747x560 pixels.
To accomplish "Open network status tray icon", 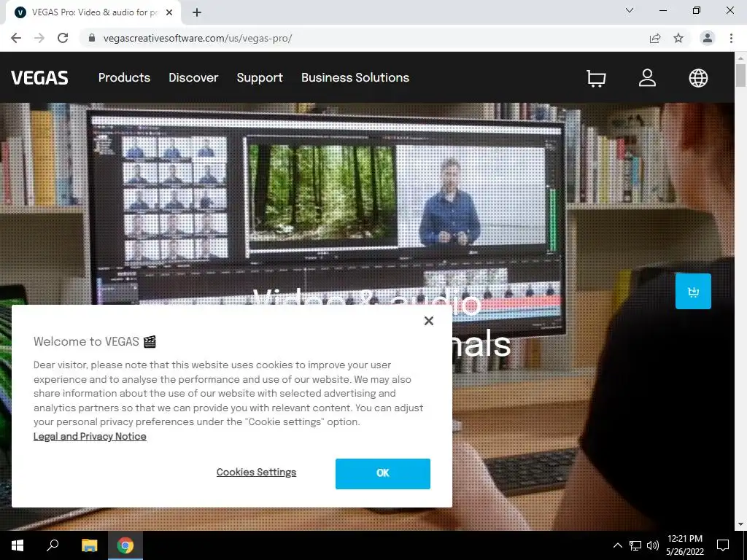I will [635, 545].
